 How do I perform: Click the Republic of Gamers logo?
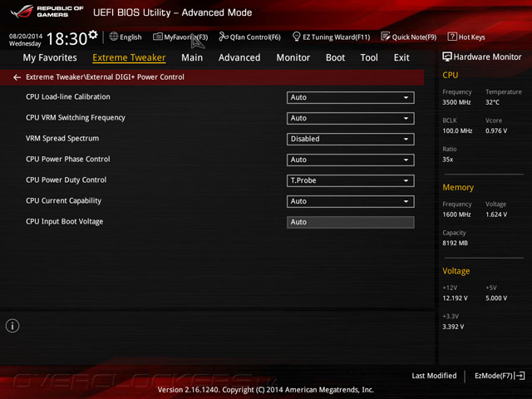[x=47, y=12]
